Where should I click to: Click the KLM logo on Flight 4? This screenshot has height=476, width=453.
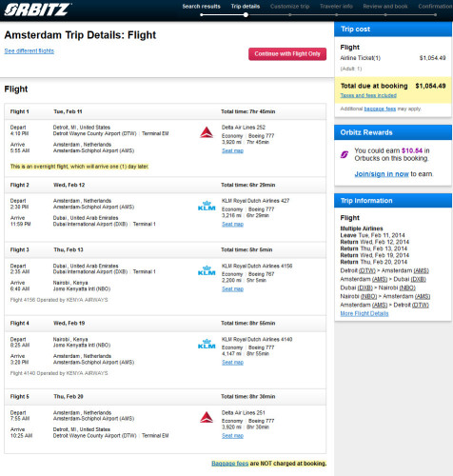pyautogui.click(x=207, y=344)
